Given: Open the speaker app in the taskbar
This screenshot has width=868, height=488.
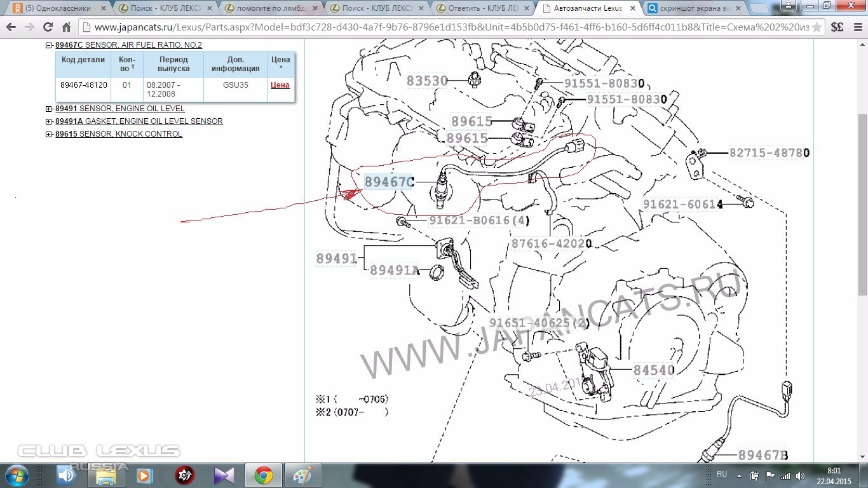Looking at the screenshot, I should [x=65, y=475].
